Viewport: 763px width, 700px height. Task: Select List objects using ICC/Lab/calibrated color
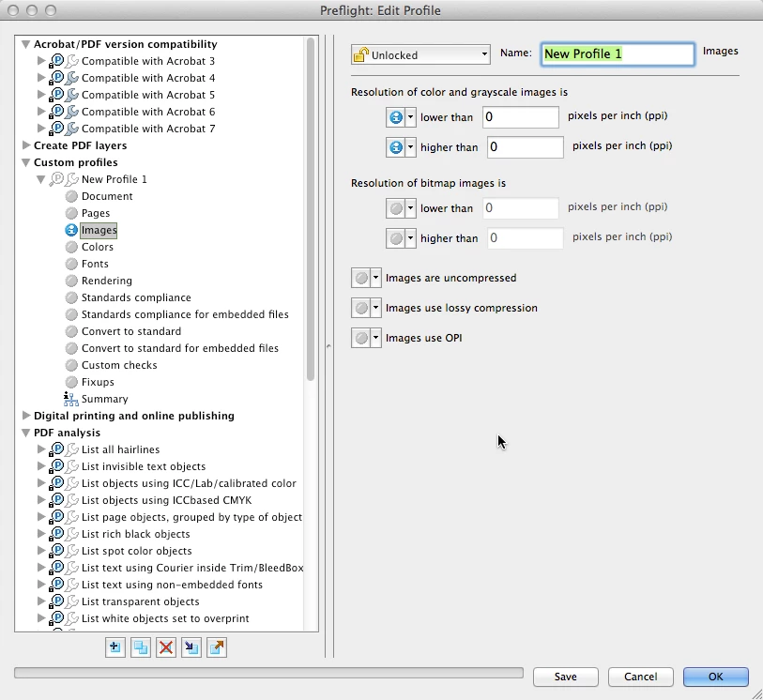[189, 483]
